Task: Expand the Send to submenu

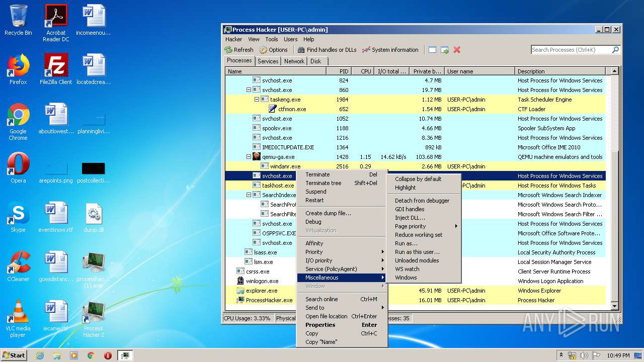Action: [x=342, y=308]
